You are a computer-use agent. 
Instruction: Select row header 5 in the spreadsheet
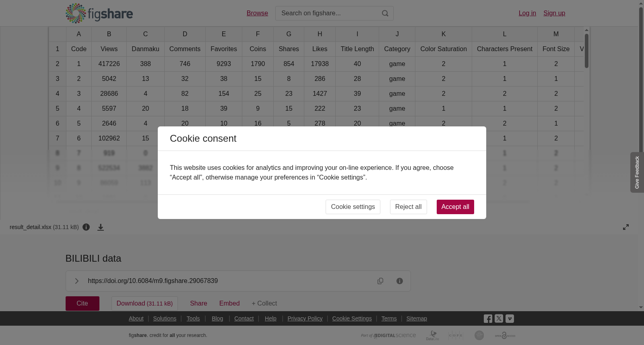click(58, 109)
